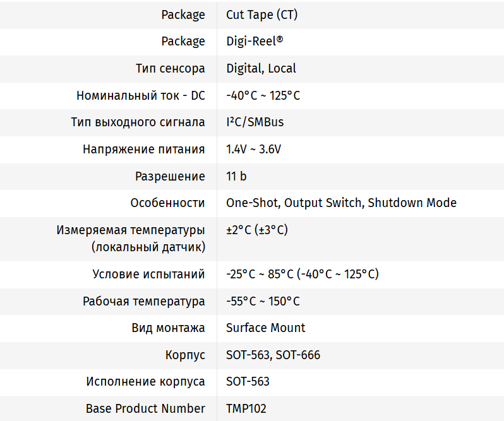Select the 11 b resolution value
This screenshot has width=504, height=421.
click(236, 176)
